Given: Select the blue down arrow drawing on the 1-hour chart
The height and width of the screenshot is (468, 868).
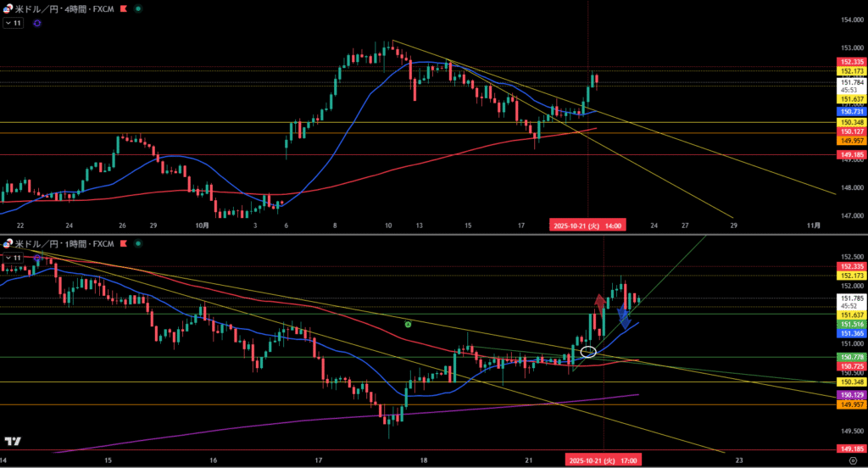Looking at the screenshot, I should tap(624, 318).
